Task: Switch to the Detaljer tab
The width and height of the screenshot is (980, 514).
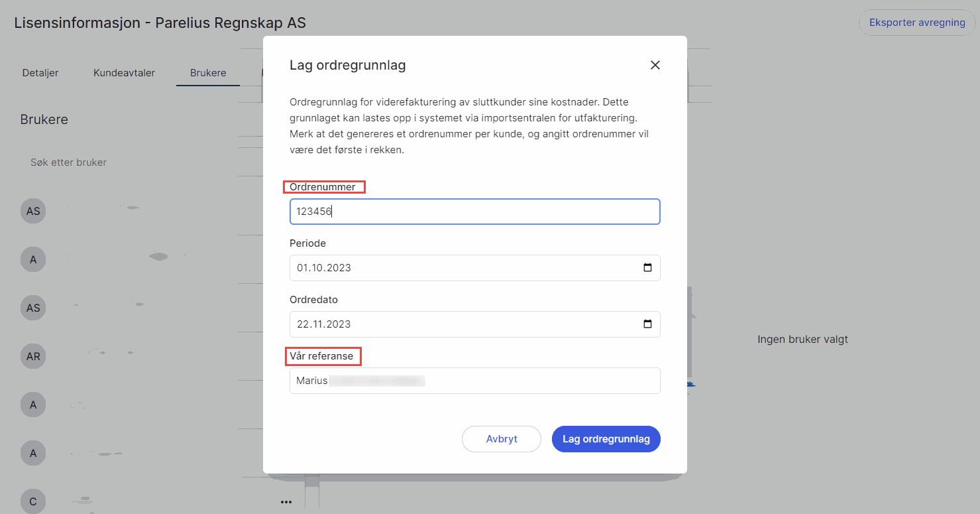Action: click(x=40, y=73)
